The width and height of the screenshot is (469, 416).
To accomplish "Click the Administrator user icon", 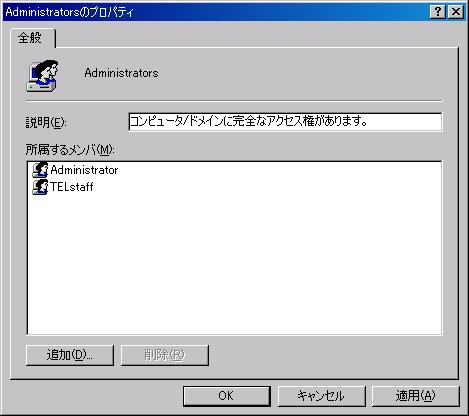I will [x=40, y=170].
